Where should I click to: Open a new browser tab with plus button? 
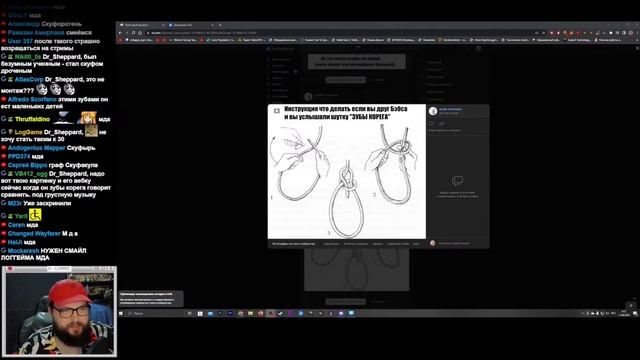220,25
